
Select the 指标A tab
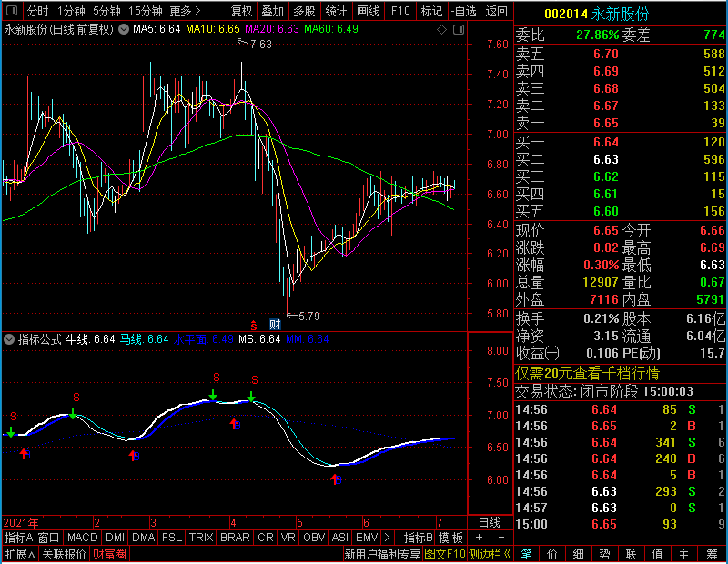coord(18,538)
